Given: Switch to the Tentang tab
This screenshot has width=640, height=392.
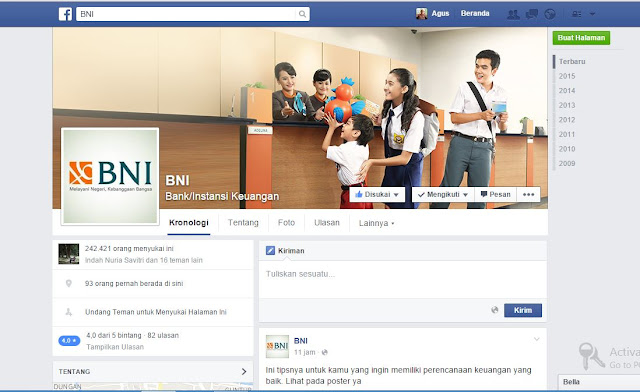Looking at the screenshot, I should [x=243, y=223].
